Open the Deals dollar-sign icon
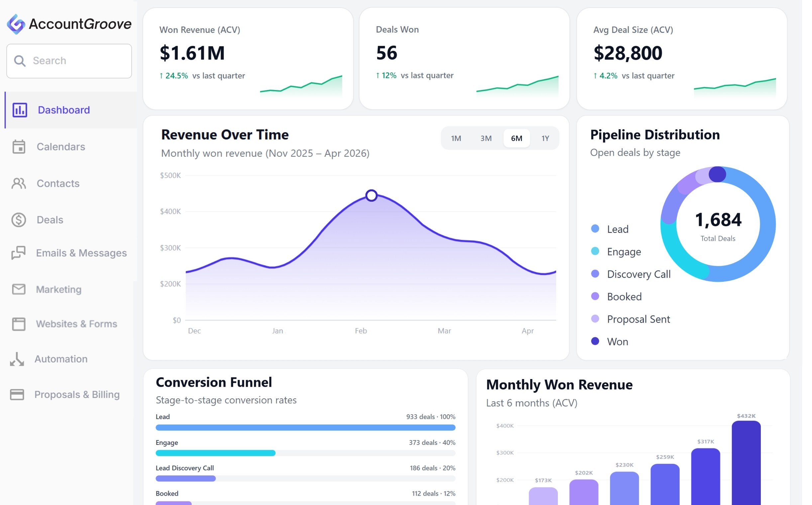 pyautogui.click(x=19, y=220)
